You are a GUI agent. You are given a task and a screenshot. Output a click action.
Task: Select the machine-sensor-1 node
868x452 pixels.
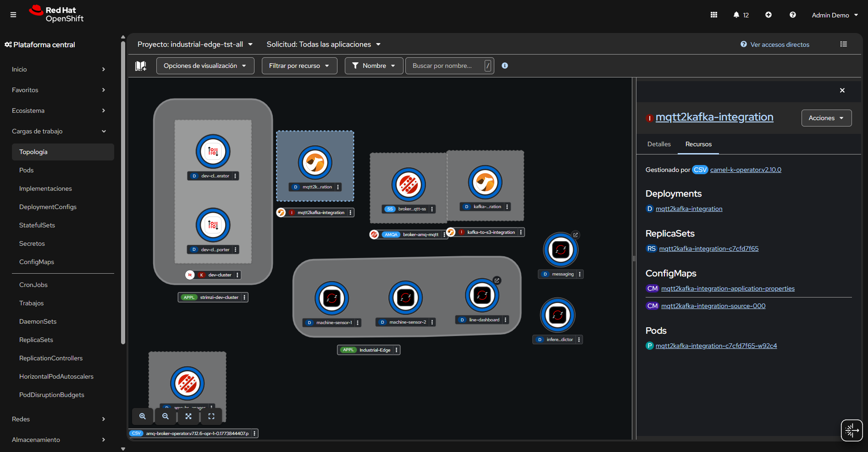point(332,298)
